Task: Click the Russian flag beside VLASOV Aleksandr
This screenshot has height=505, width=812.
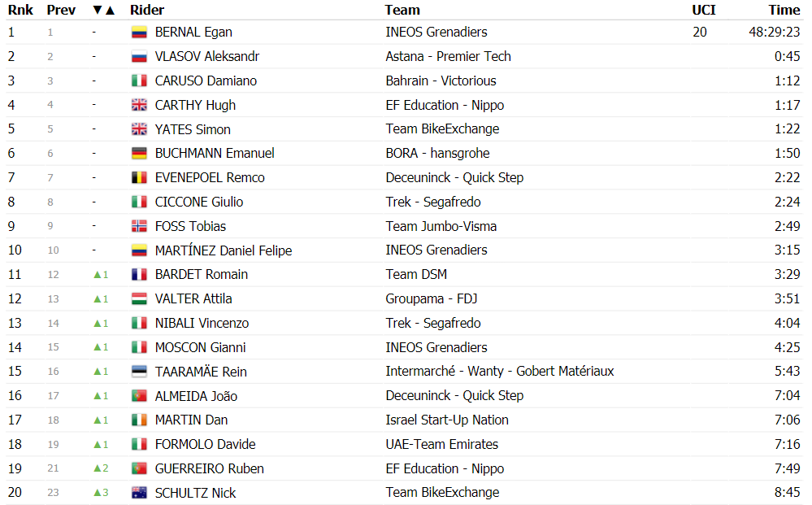Action: pyautogui.click(x=139, y=56)
